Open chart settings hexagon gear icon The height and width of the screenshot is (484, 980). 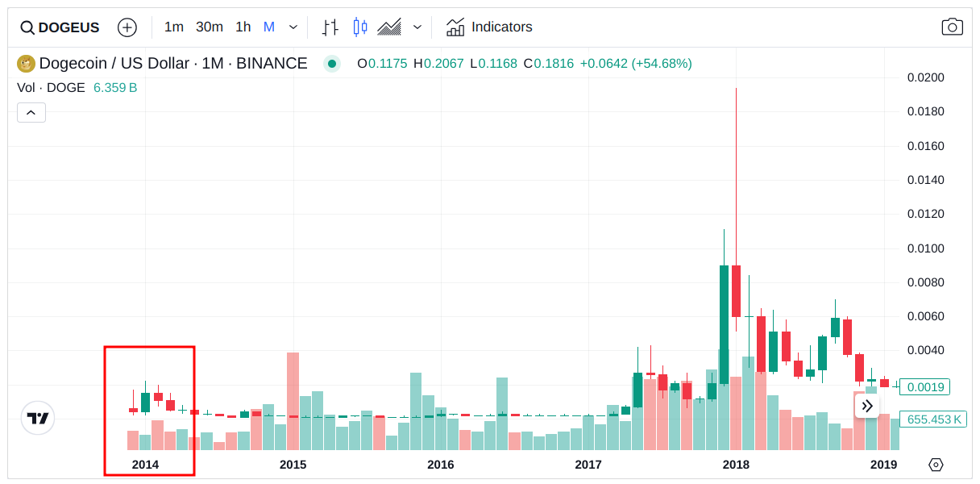coord(936,465)
